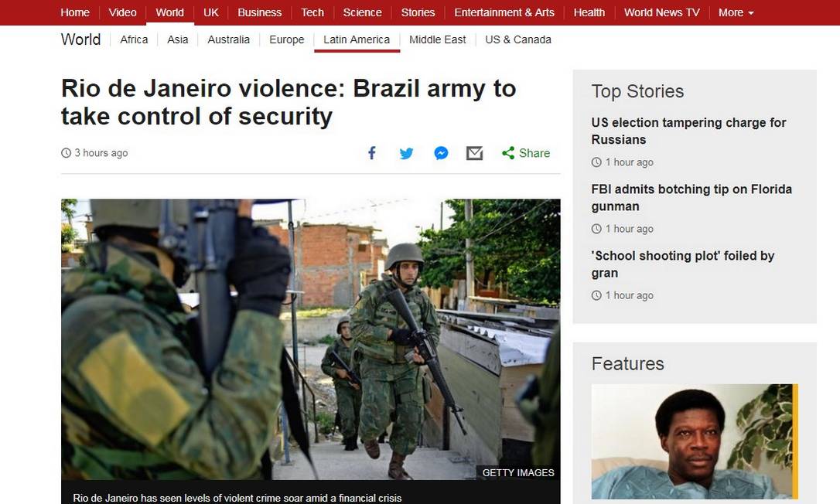Share article via Twitter bird icon
This screenshot has width=840, height=504.
point(407,154)
